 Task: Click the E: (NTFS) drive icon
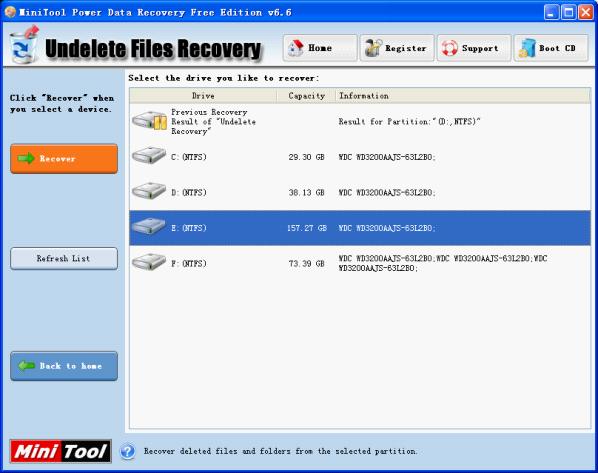149,226
